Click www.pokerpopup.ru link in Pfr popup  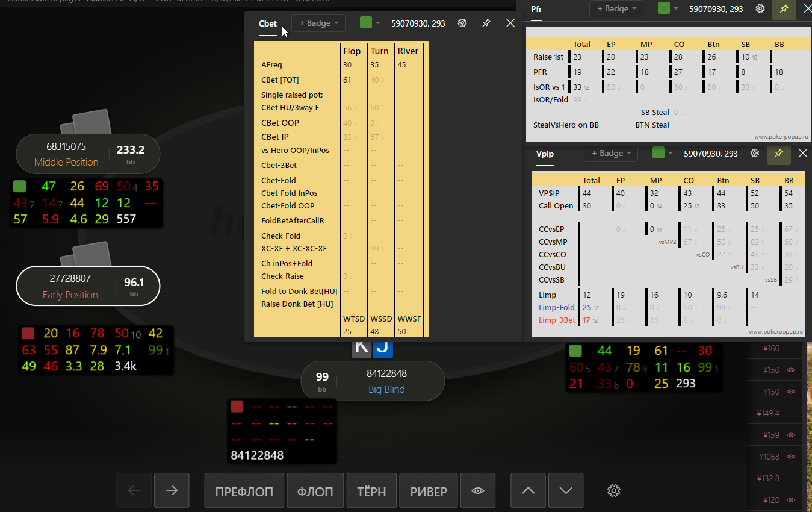click(781, 137)
